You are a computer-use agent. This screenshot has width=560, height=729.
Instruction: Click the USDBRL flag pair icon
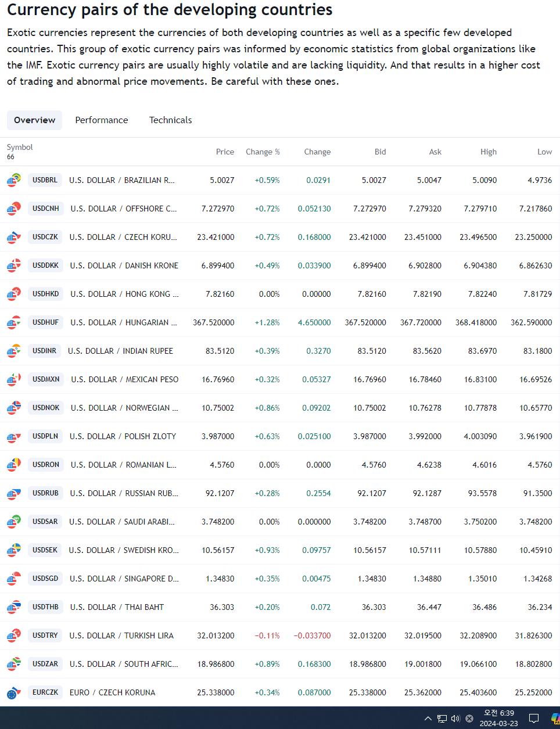(x=14, y=180)
